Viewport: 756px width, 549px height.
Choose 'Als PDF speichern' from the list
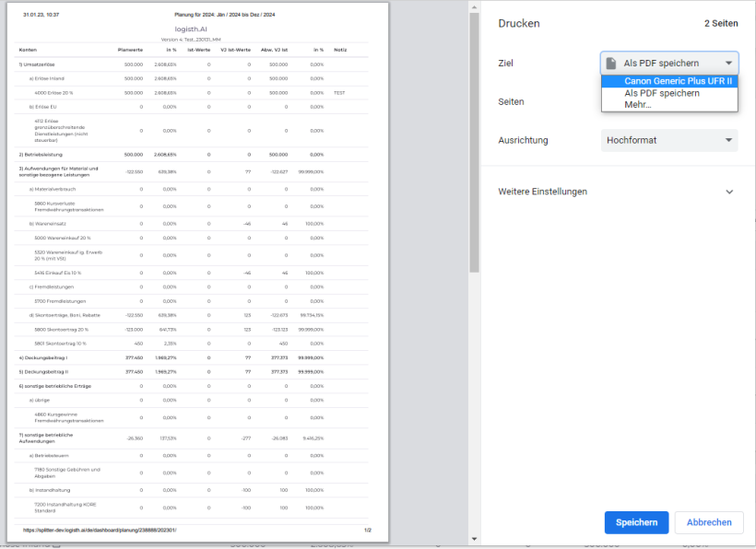tap(661, 93)
